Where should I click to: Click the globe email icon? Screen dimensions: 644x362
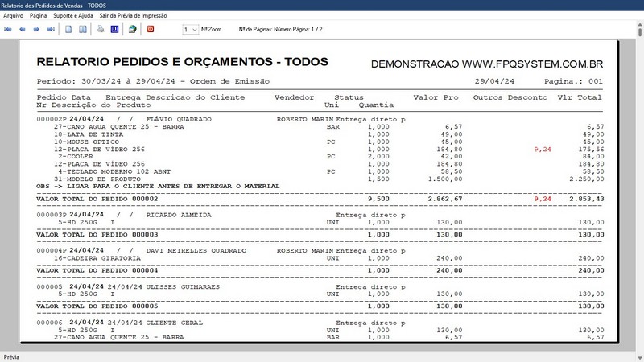132,29
